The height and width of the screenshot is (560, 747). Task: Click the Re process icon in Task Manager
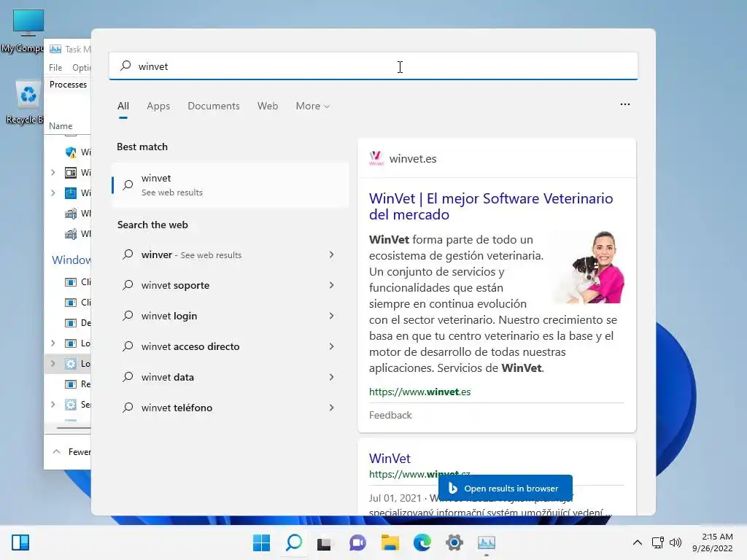tap(71, 384)
